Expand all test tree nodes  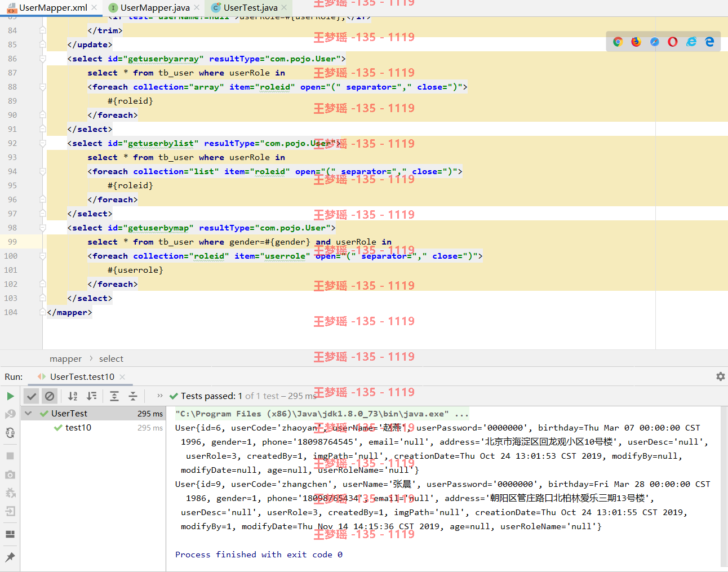click(114, 396)
